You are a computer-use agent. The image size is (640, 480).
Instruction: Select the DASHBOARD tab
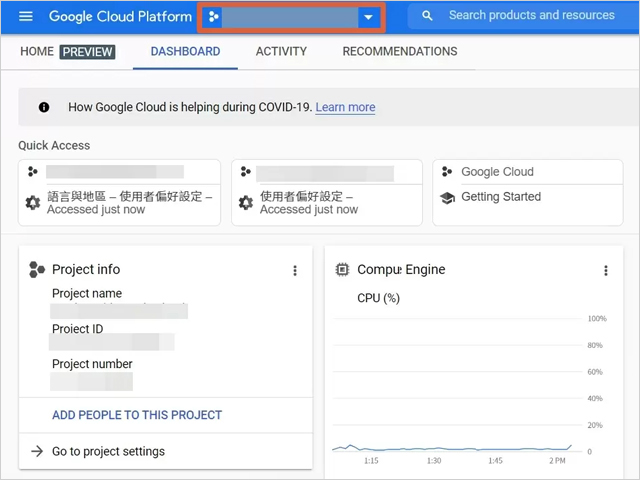point(185,52)
